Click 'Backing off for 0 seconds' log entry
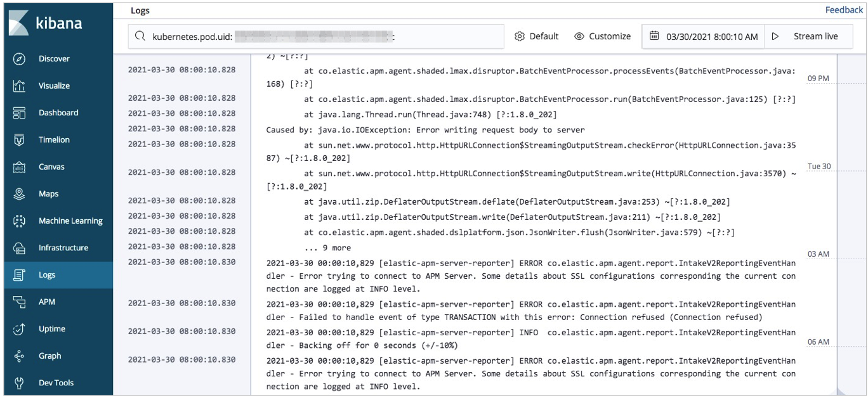868x398 pixels. 531,339
